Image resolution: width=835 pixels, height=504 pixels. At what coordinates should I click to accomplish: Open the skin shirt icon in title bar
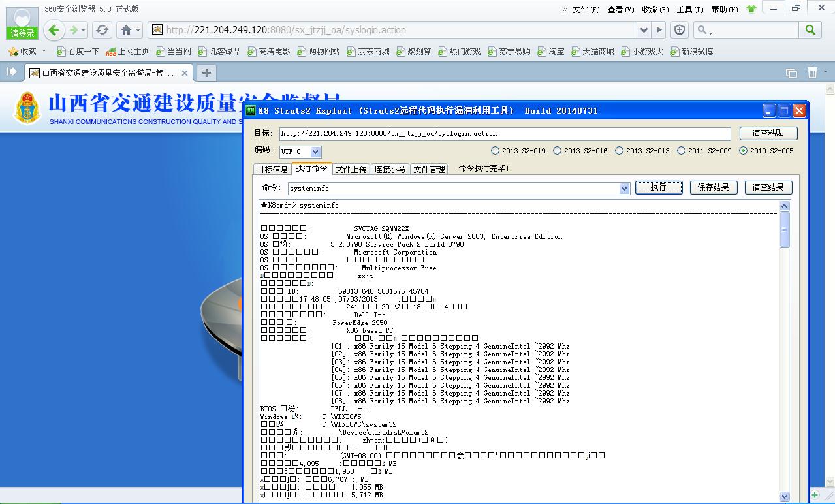tap(751, 9)
